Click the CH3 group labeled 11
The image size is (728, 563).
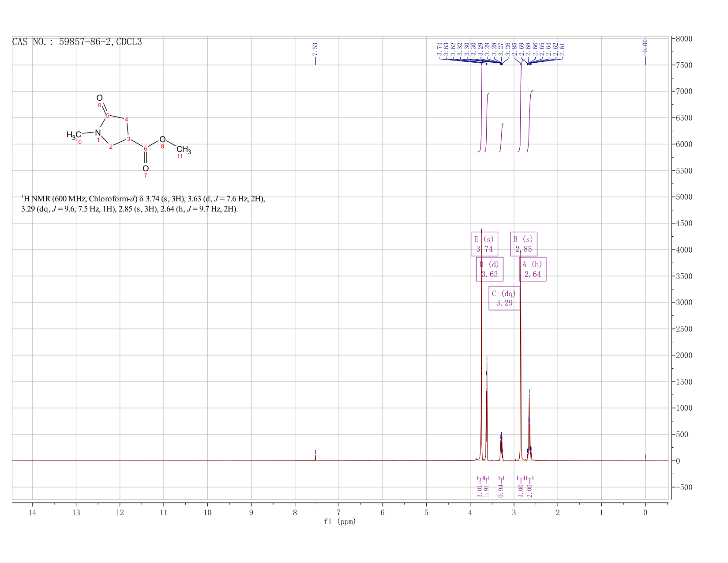point(184,150)
